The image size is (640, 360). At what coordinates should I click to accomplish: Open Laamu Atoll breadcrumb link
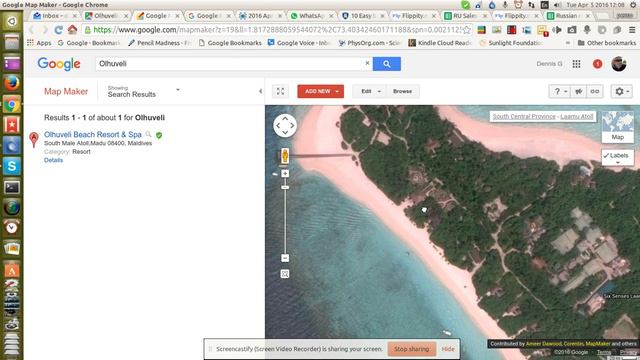coord(576,116)
